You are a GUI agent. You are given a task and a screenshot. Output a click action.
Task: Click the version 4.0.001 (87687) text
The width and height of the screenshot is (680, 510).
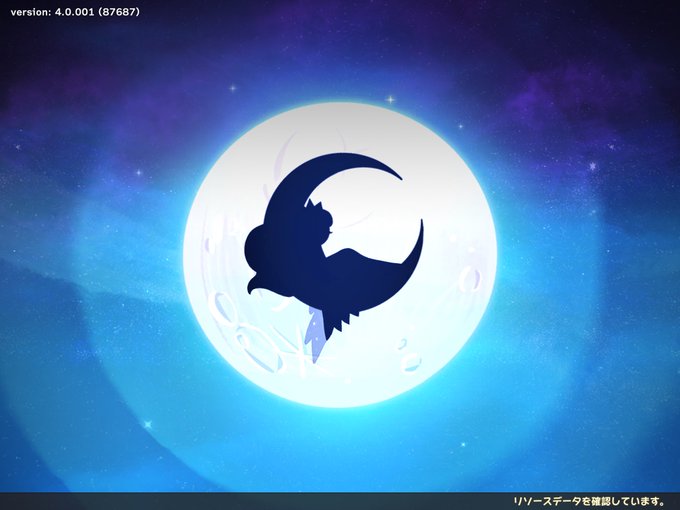75,12
